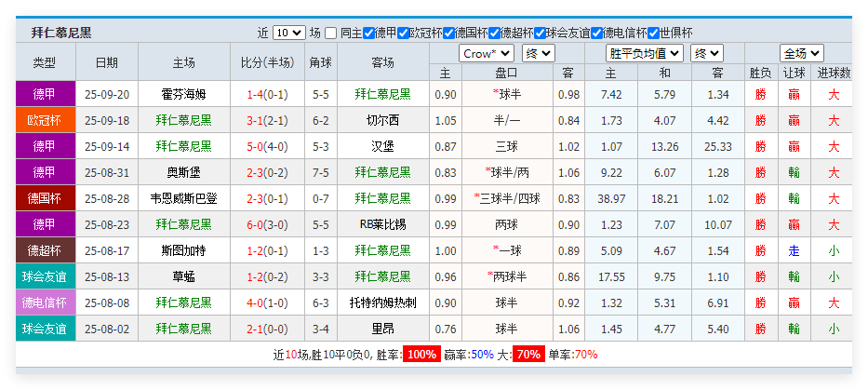The height and width of the screenshot is (390, 868).
Task: Click the 切尔西 away team link
Action: coord(382,120)
